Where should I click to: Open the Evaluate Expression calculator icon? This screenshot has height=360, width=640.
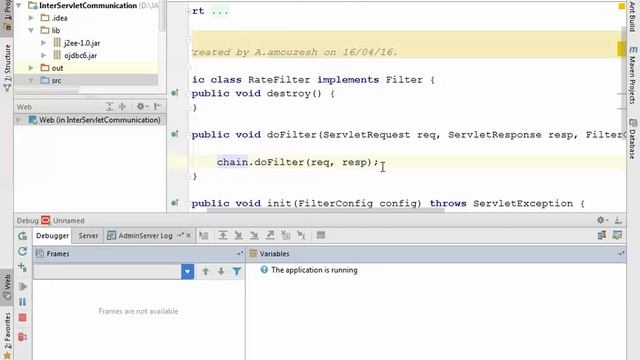point(321,235)
